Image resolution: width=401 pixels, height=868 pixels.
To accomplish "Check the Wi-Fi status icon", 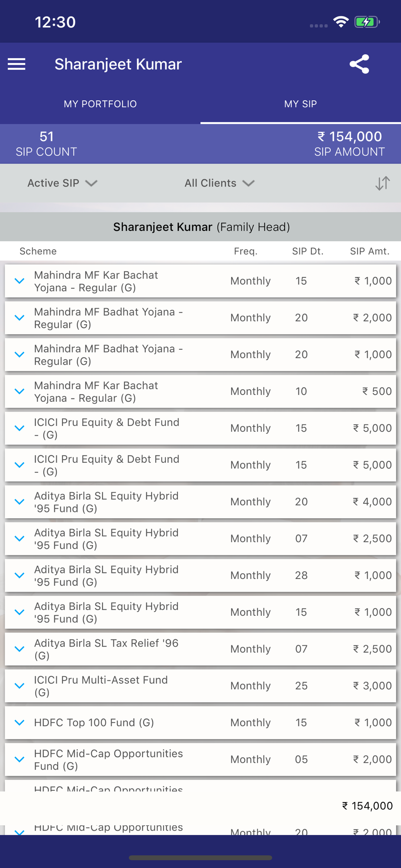I will [x=341, y=22].
